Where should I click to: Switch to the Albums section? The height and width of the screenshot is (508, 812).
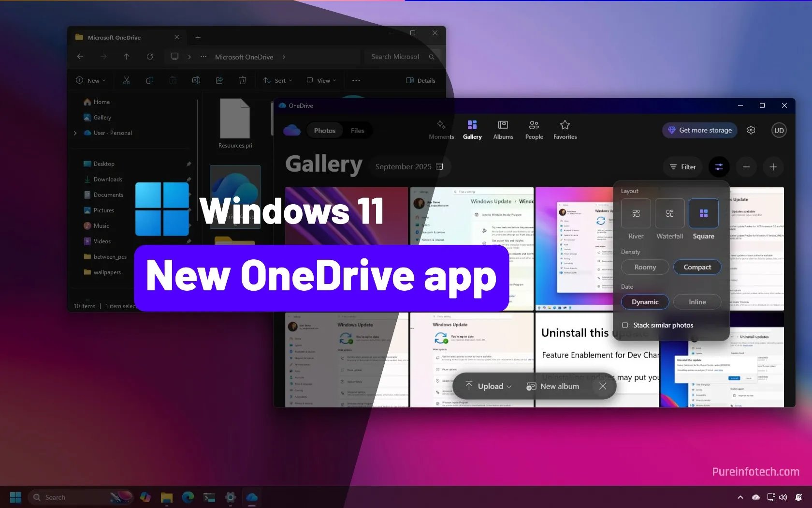click(x=503, y=130)
